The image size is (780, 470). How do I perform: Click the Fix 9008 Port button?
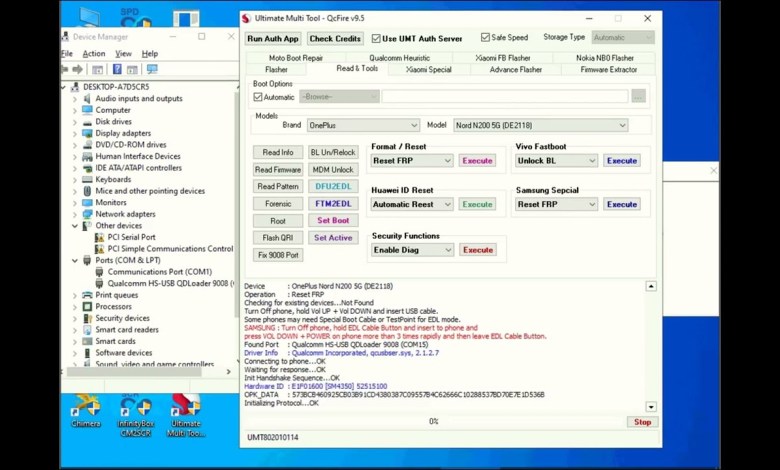tap(278, 255)
